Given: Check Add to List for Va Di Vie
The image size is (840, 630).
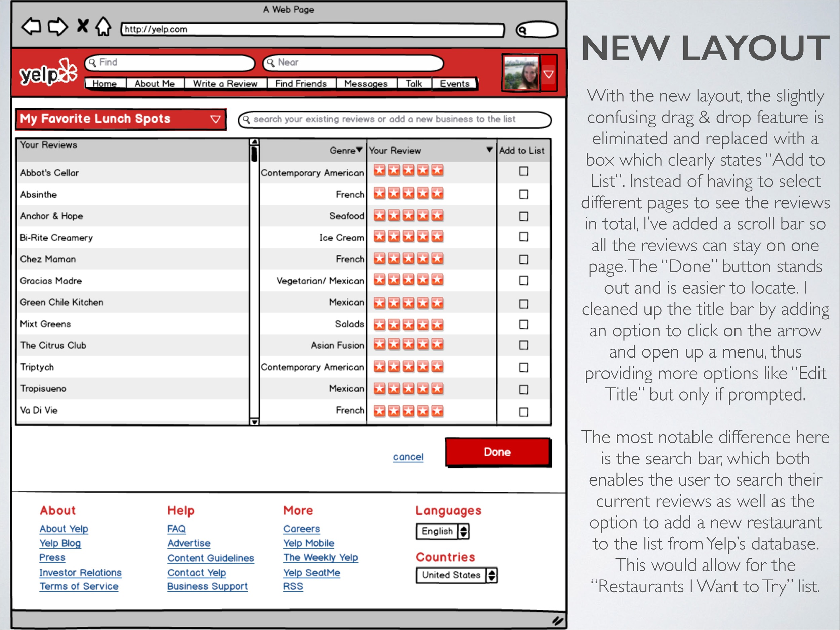Looking at the screenshot, I should tap(523, 412).
